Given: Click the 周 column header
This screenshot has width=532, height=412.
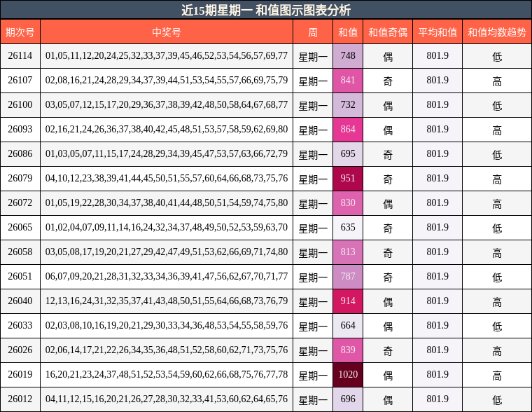Looking at the screenshot, I should [313, 32].
